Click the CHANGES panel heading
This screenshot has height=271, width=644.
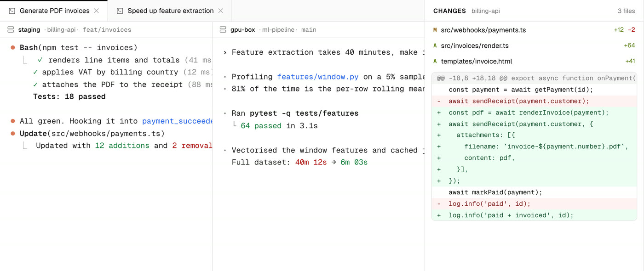449,11
